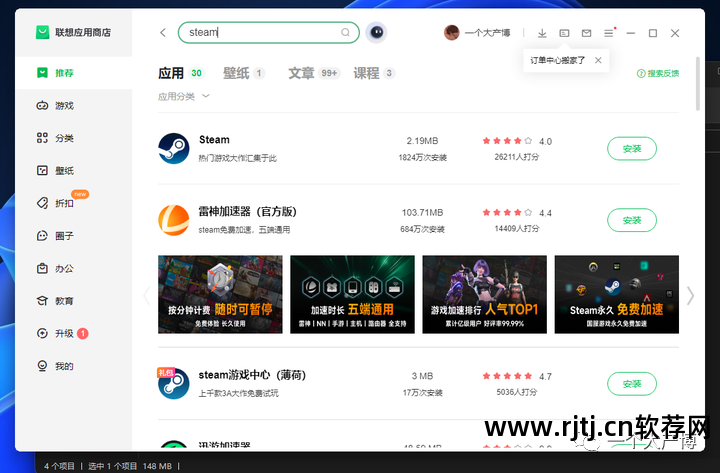
Task: Open 教育 in the sidebar
Action: 73,301
